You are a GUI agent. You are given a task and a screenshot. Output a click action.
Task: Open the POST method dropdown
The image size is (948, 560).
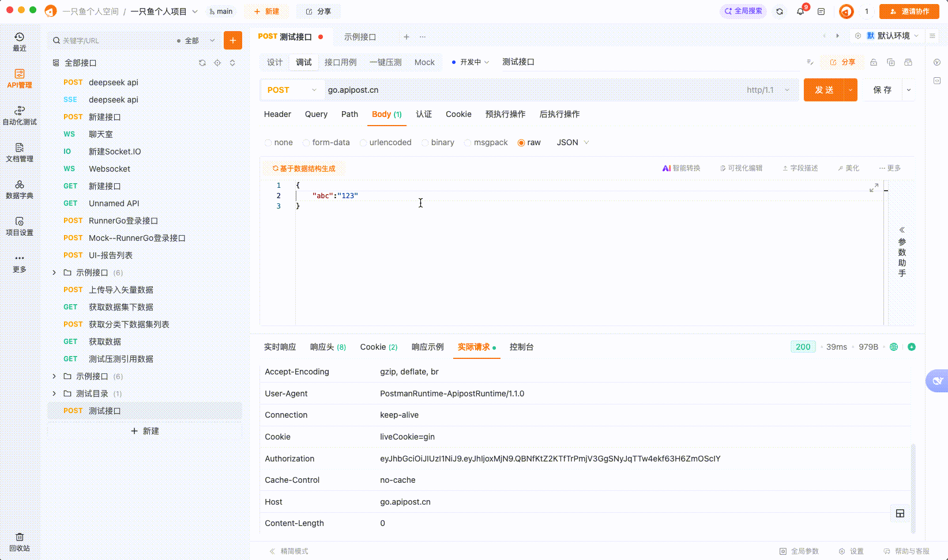[292, 90]
